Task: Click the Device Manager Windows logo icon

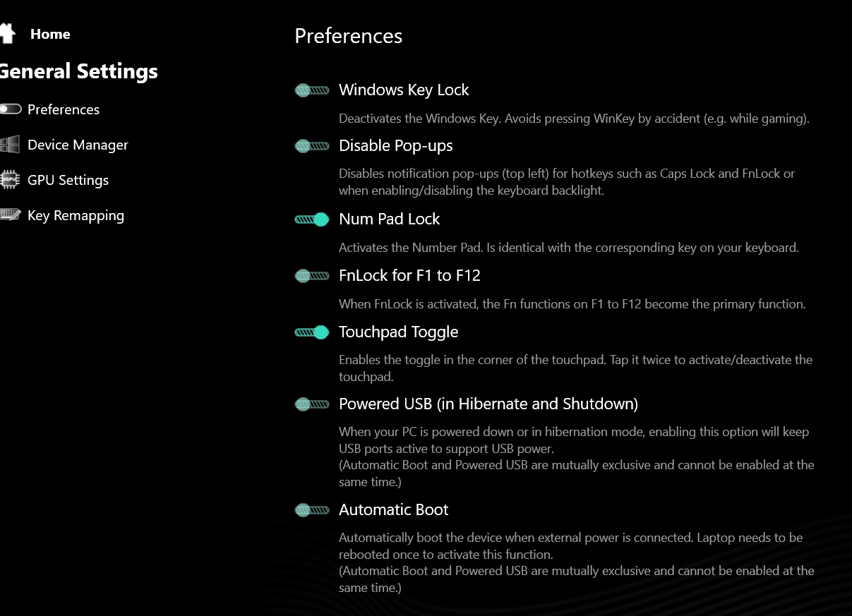Action: (9, 145)
